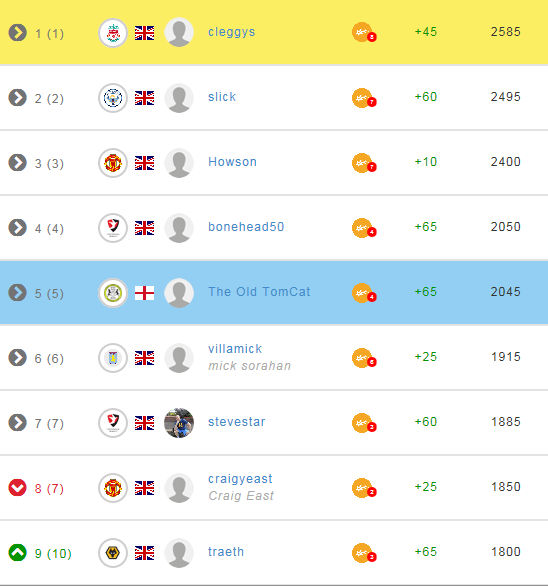Viewport: 548px width, 586px height.
Task: Open the slick username link
Action: (x=222, y=97)
